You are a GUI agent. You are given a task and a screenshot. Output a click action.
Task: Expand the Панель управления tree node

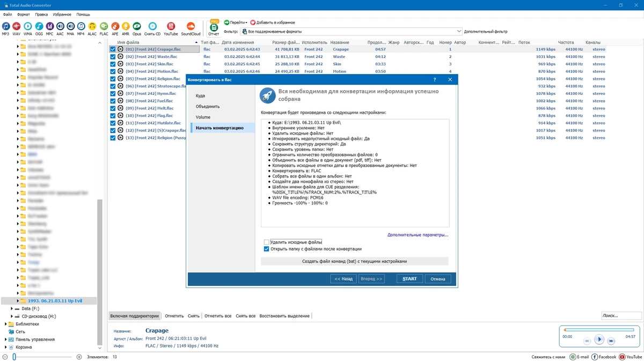click(6, 339)
